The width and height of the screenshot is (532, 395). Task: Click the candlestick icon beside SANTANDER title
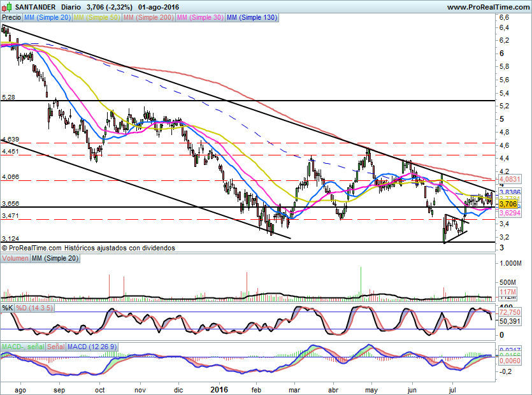pyautogui.click(x=7, y=7)
